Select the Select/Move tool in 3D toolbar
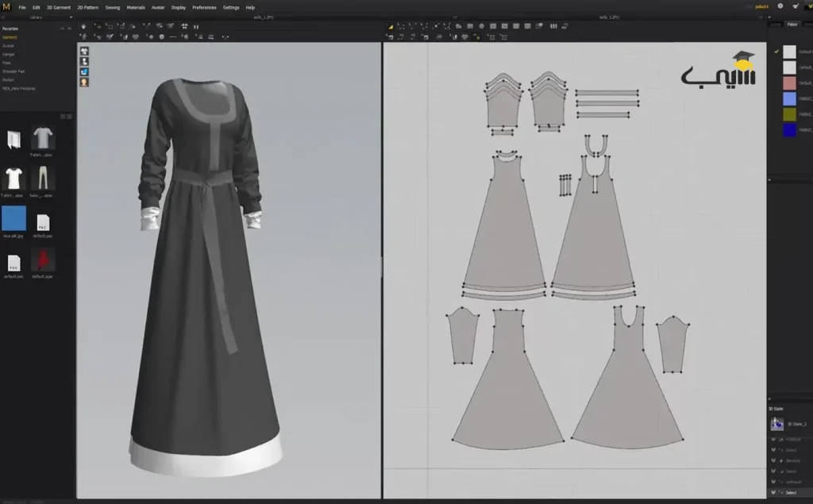 (x=98, y=26)
